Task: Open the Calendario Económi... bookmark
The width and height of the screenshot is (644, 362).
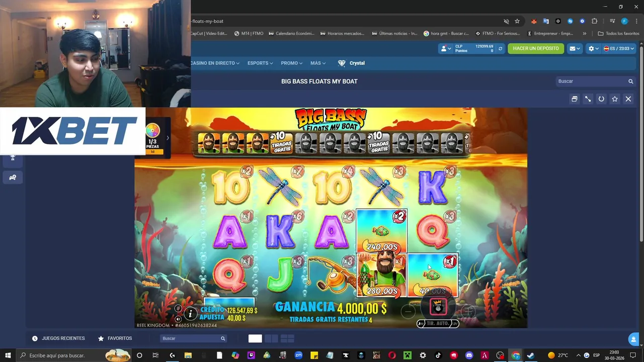Action: pos(291,34)
